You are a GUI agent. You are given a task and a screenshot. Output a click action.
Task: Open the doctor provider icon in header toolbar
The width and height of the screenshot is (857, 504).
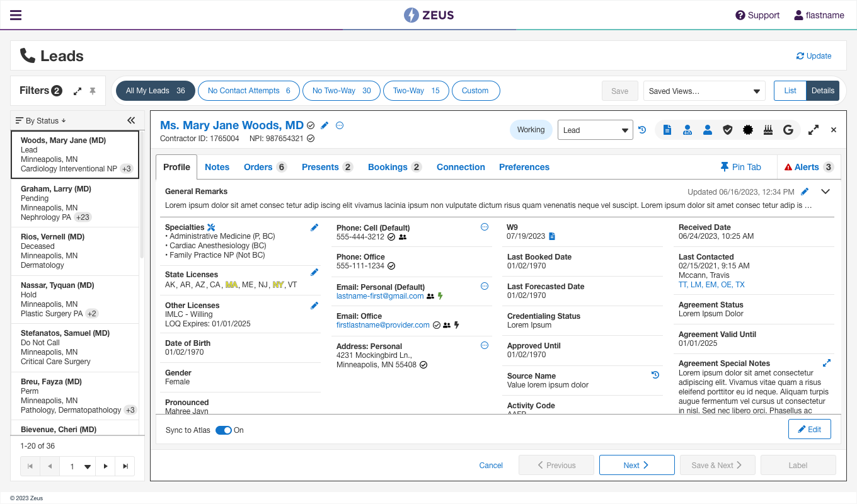[687, 130]
